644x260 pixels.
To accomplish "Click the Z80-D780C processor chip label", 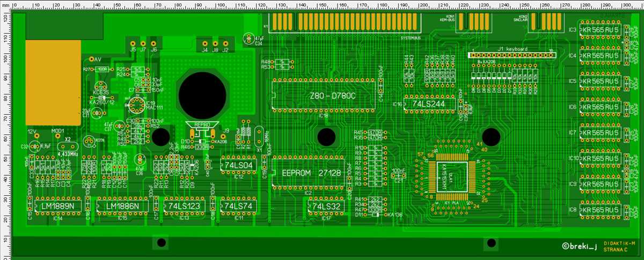I will click(x=333, y=95).
